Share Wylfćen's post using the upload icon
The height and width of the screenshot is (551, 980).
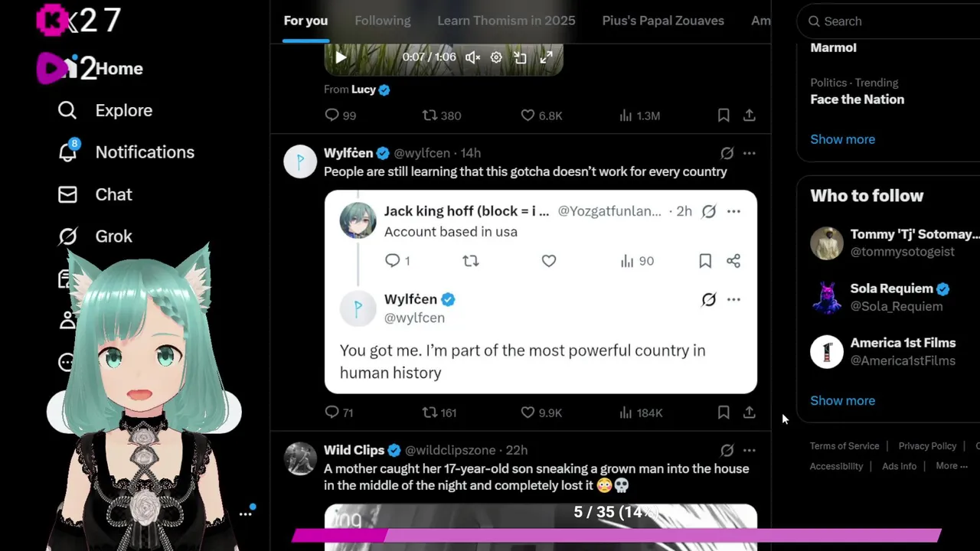pos(749,412)
